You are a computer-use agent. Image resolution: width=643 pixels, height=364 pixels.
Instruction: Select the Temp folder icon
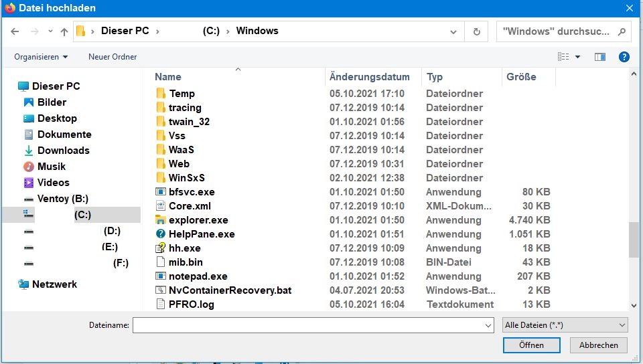161,94
